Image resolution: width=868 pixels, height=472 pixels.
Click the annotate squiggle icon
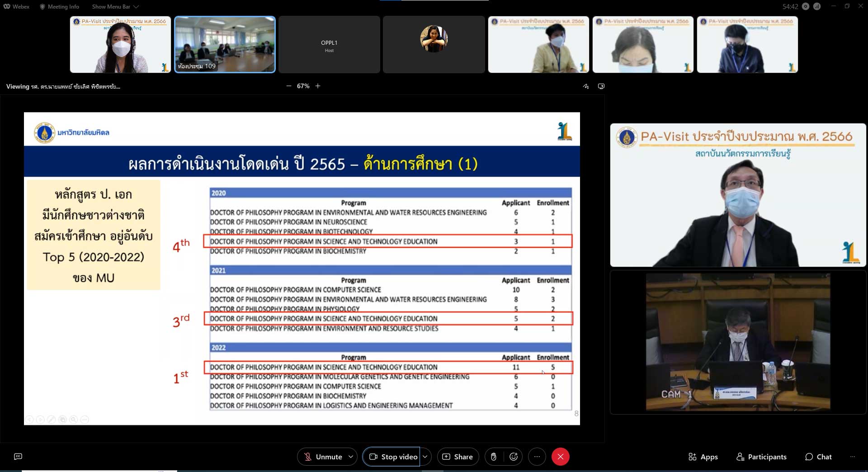tap(586, 86)
